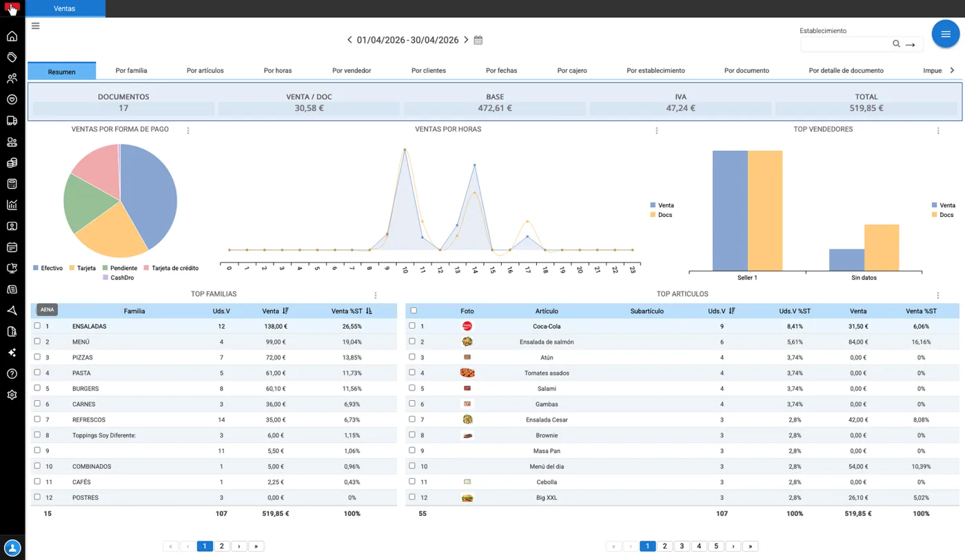Image resolution: width=965 pixels, height=560 pixels.
Task: Open the user profile avatar icon
Action: tap(12, 548)
